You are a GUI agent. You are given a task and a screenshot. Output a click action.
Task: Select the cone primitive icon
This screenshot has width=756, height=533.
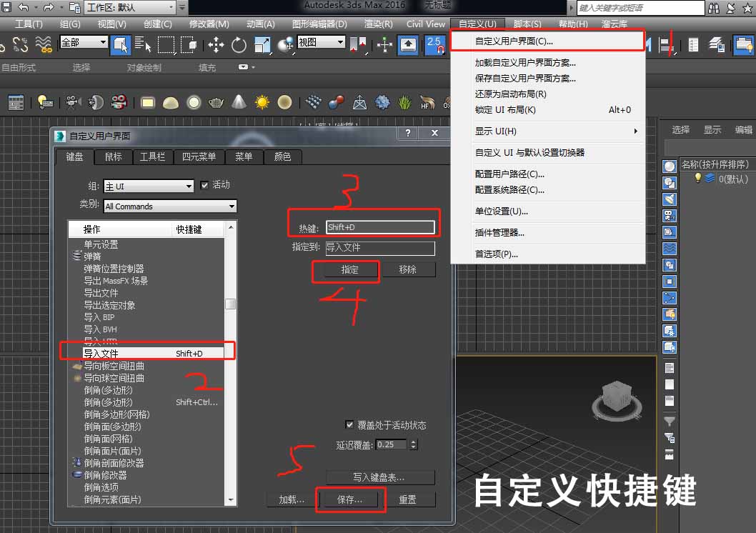point(239,102)
